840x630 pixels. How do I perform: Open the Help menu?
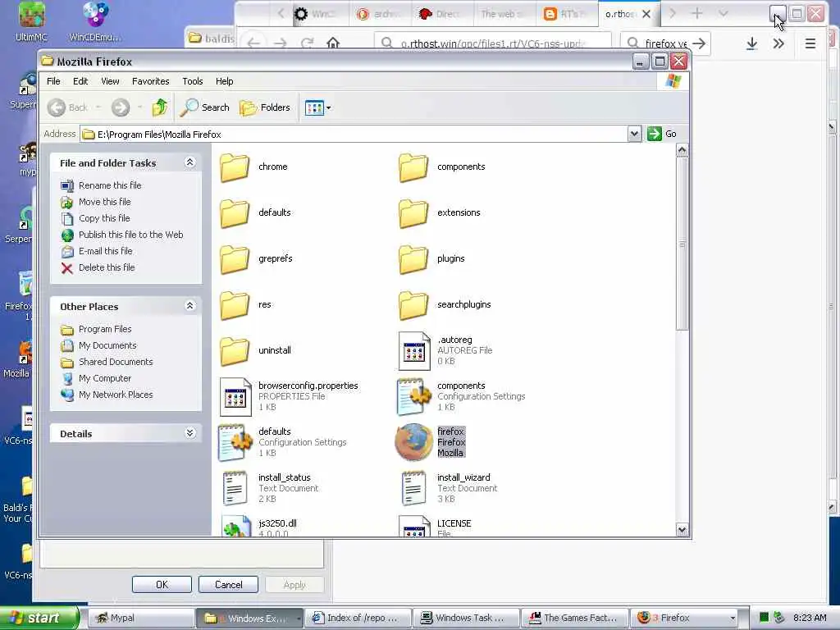[x=225, y=81]
